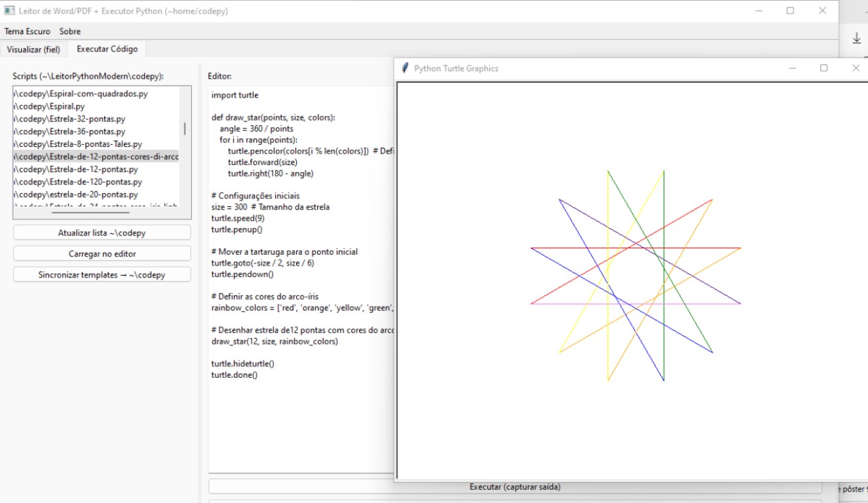Click the "turtle.pendown()" code line

(x=242, y=274)
